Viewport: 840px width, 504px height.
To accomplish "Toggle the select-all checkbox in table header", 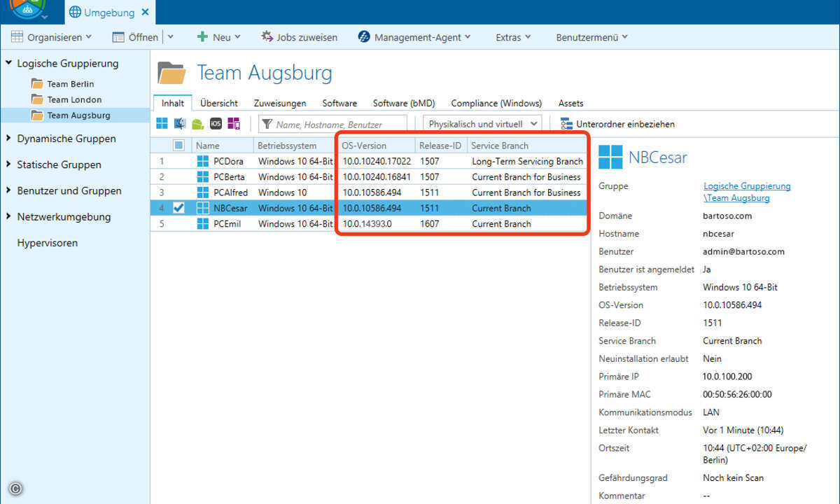I will 178,146.
